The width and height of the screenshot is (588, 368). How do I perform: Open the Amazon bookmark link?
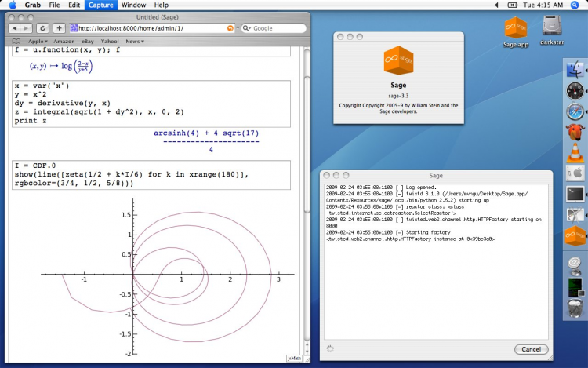point(64,41)
